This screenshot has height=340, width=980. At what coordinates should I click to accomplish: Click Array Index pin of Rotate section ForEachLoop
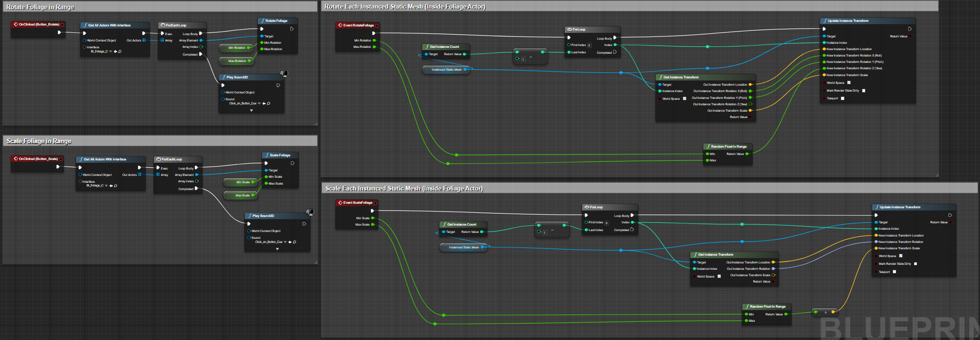201,47
